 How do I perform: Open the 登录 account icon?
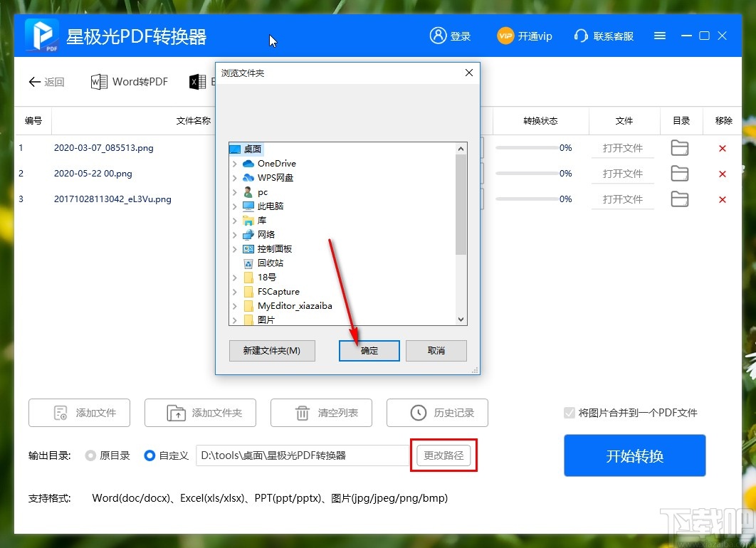(437, 36)
